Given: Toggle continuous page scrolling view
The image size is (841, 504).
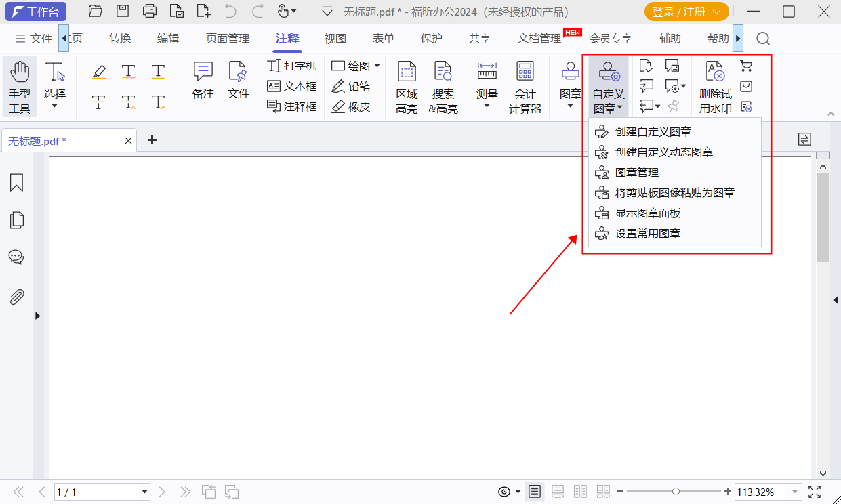Looking at the screenshot, I should tap(558, 492).
